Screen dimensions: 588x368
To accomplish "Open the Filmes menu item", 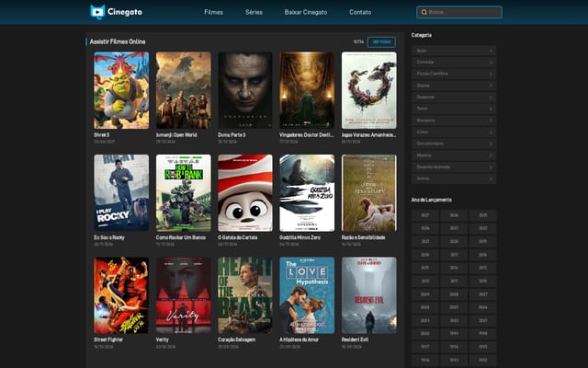I will [x=213, y=12].
